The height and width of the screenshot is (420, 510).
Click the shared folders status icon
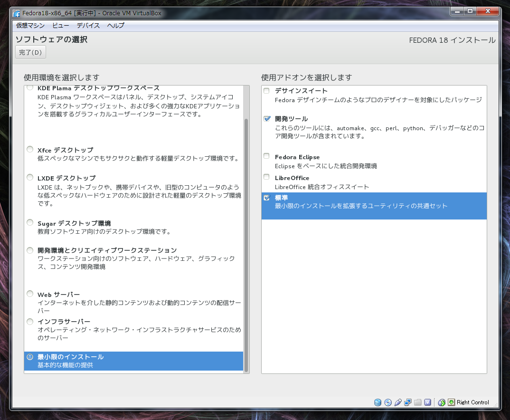[418, 402]
